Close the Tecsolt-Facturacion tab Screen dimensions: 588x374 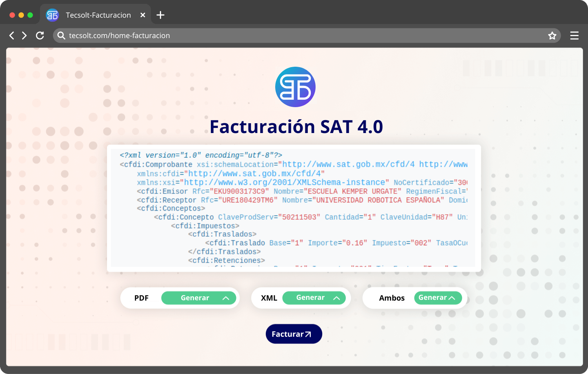[x=143, y=15]
